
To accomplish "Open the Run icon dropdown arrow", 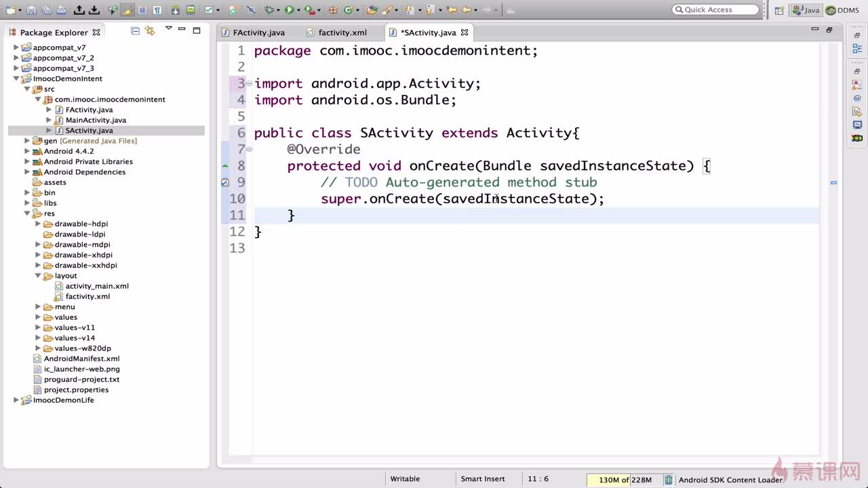I will (x=298, y=10).
